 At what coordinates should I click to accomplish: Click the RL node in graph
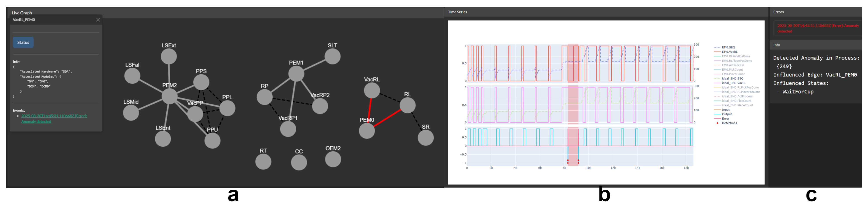(407, 105)
